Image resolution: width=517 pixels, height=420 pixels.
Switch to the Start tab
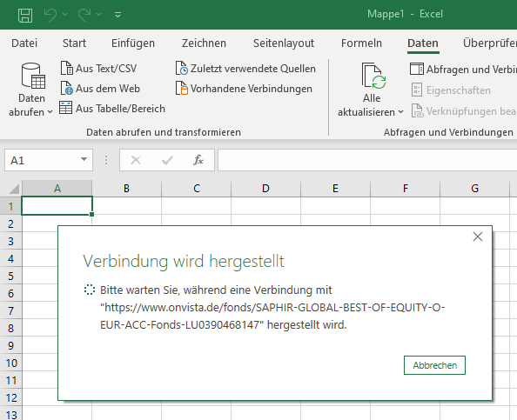[74, 43]
